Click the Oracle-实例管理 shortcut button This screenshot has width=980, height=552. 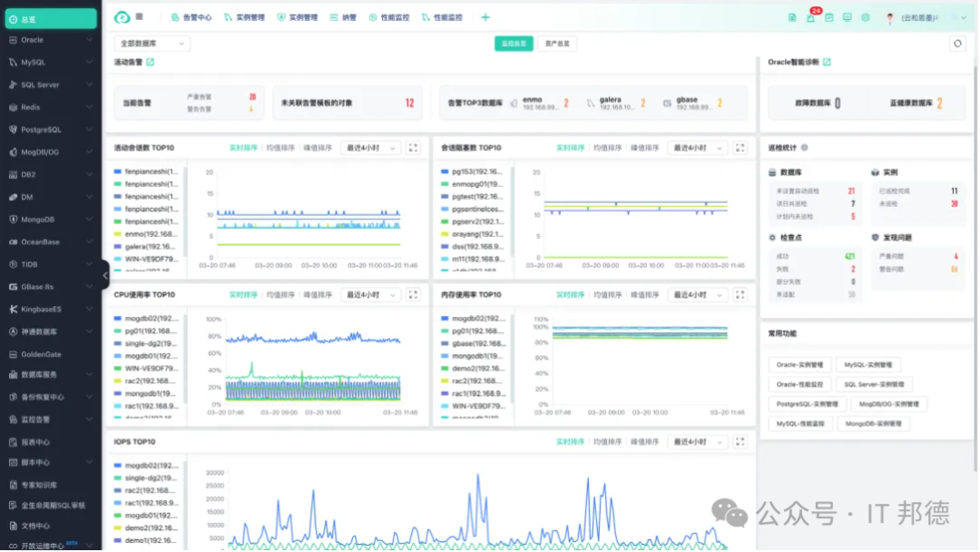coord(799,365)
